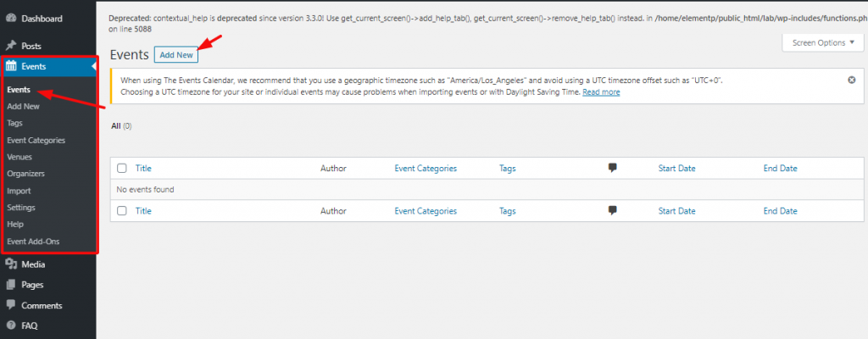Open the Venues submenu item
This screenshot has height=339, width=868.
[19, 157]
